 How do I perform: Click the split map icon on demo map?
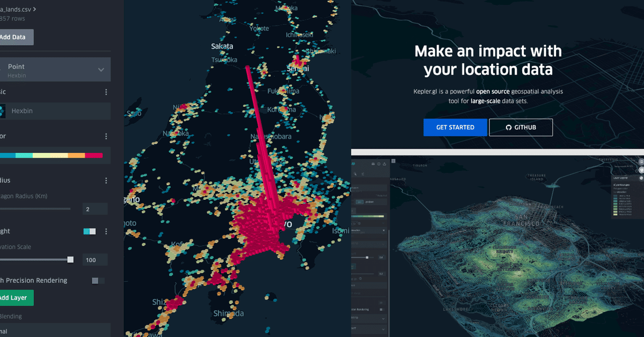(641, 162)
